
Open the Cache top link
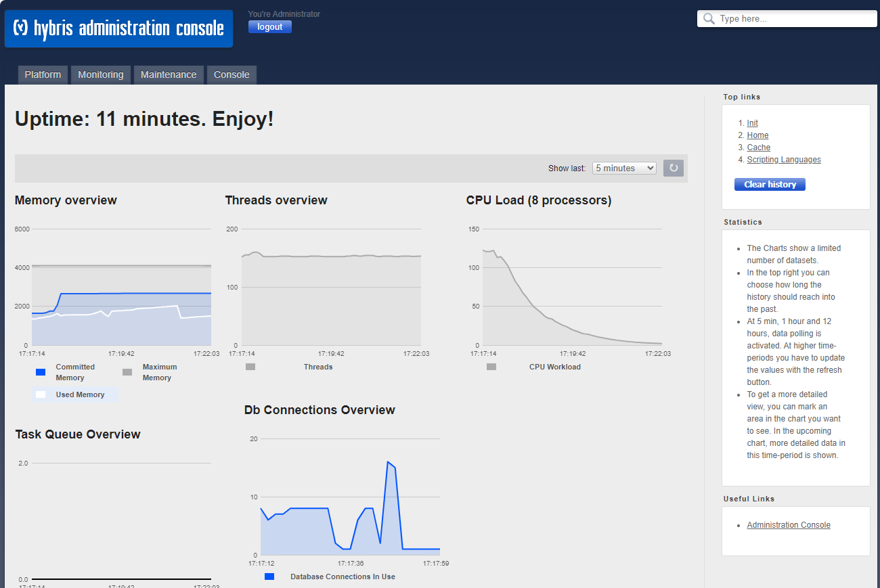click(759, 148)
